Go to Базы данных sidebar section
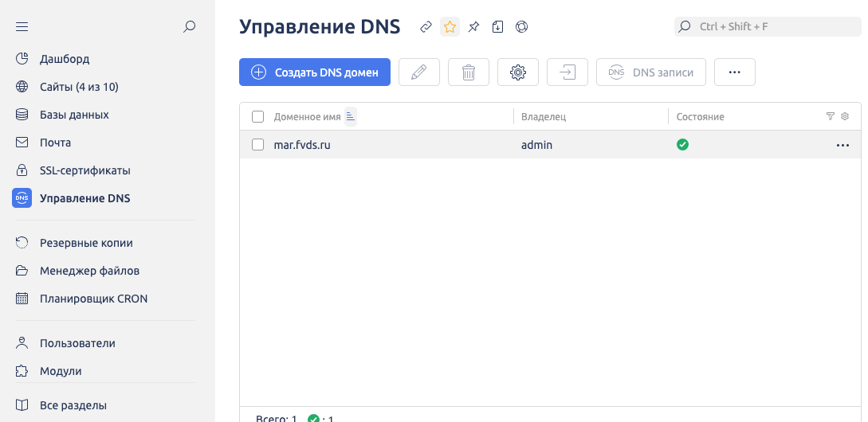This screenshot has height=422, width=868. click(x=74, y=115)
